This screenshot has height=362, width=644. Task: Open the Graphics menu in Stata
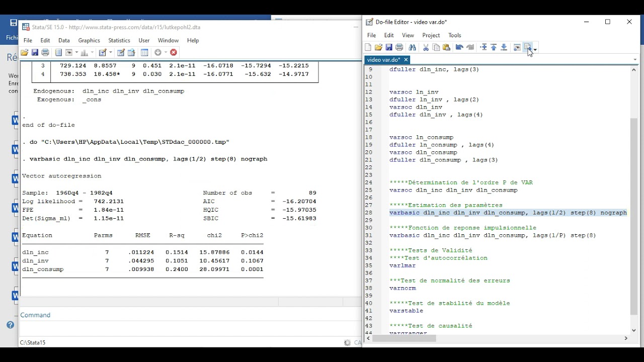click(x=89, y=40)
